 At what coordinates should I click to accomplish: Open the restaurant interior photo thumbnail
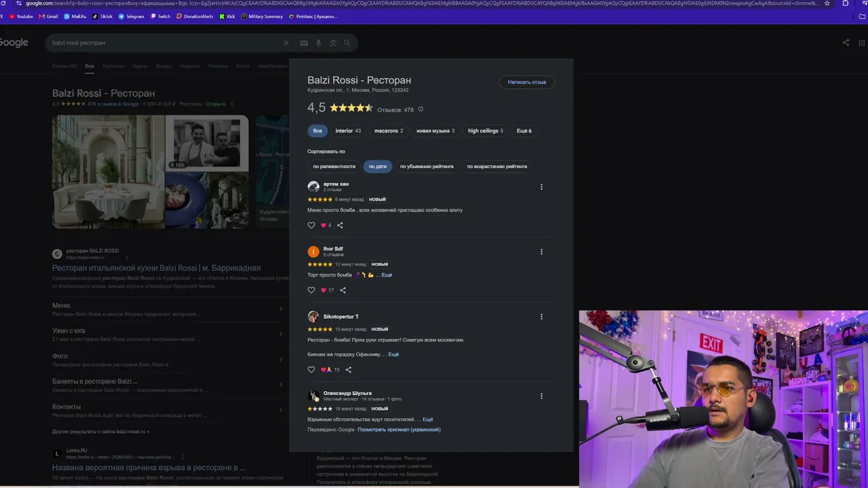[x=108, y=171]
